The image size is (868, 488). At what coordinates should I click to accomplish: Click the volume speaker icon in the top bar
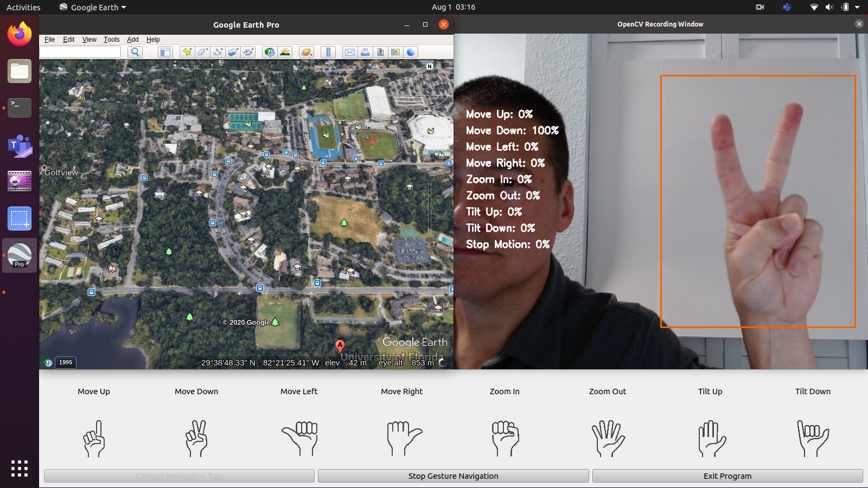(x=829, y=7)
